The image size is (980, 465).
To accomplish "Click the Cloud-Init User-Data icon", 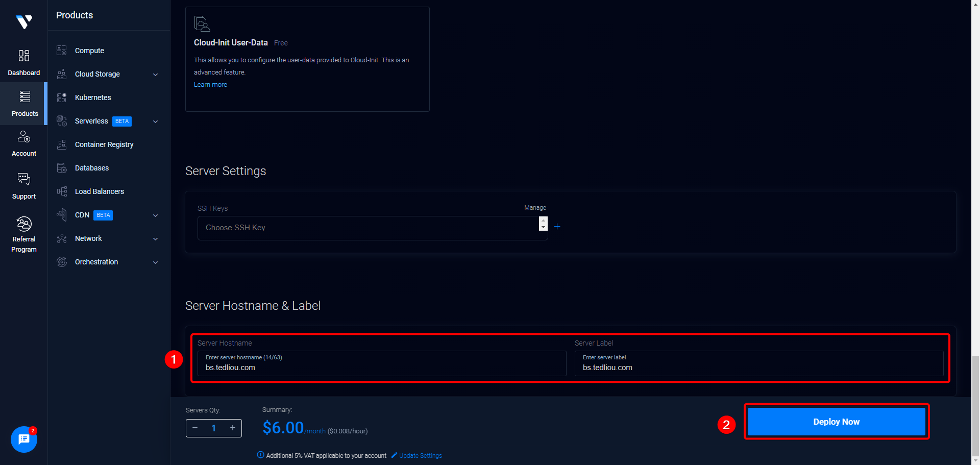I will 202,24.
